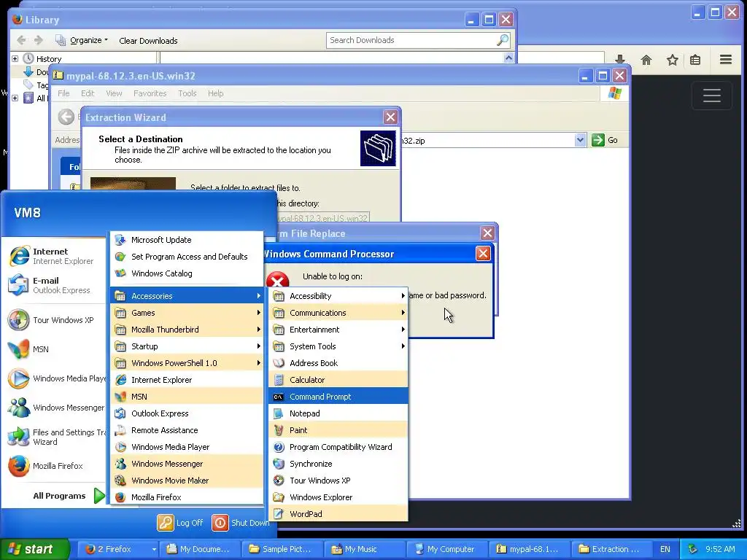Expand the System Tools submenu
This screenshot has height=560, width=747.
click(338, 346)
